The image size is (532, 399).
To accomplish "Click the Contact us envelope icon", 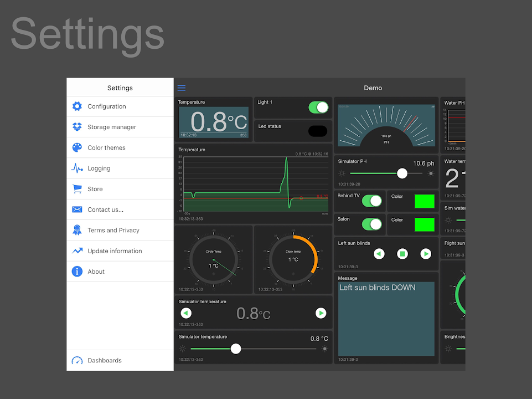I will tap(77, 209).
